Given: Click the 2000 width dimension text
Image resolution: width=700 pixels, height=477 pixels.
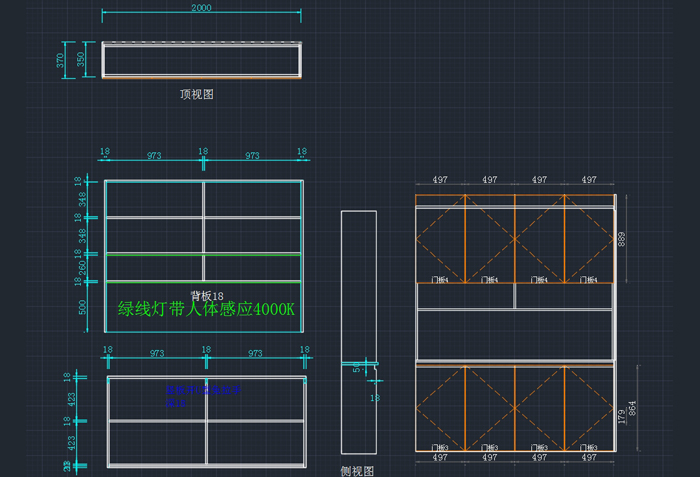Looking at the screenshot, I should [x=201, y=8].
